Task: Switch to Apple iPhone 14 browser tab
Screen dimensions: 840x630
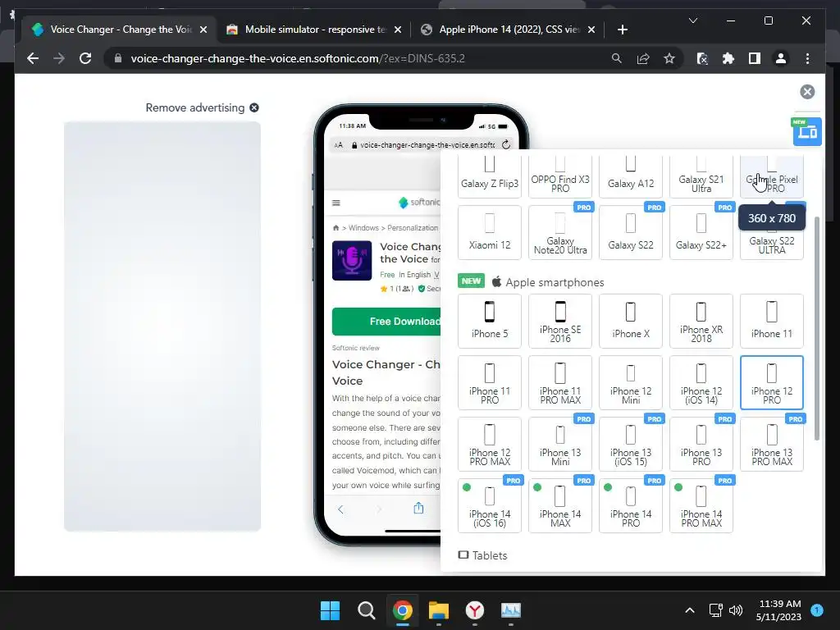Action: click(508, 30)
